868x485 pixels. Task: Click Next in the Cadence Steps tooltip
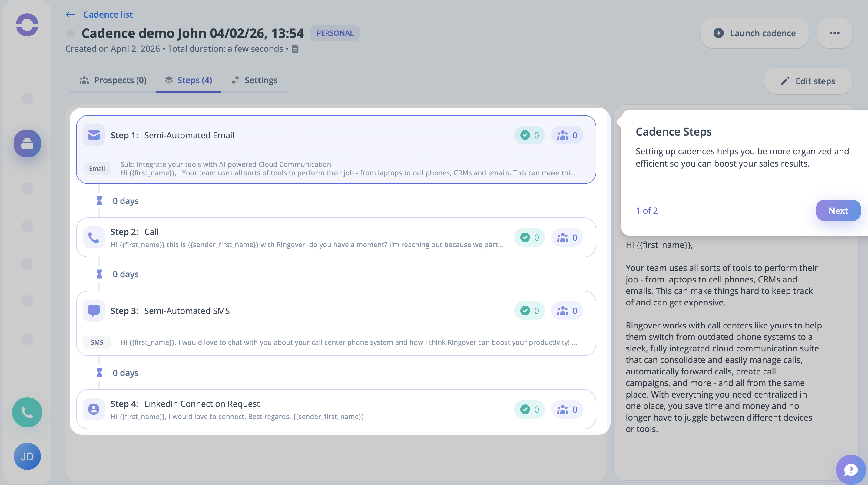[x=838, y=210]
